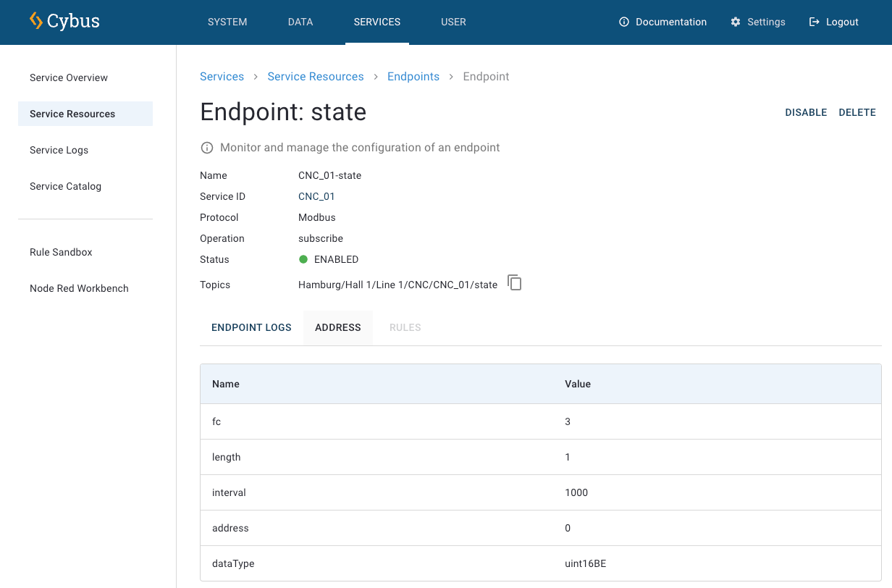Go to Services in the breadcrumb
892x588 pixels.
coord(222,77)
